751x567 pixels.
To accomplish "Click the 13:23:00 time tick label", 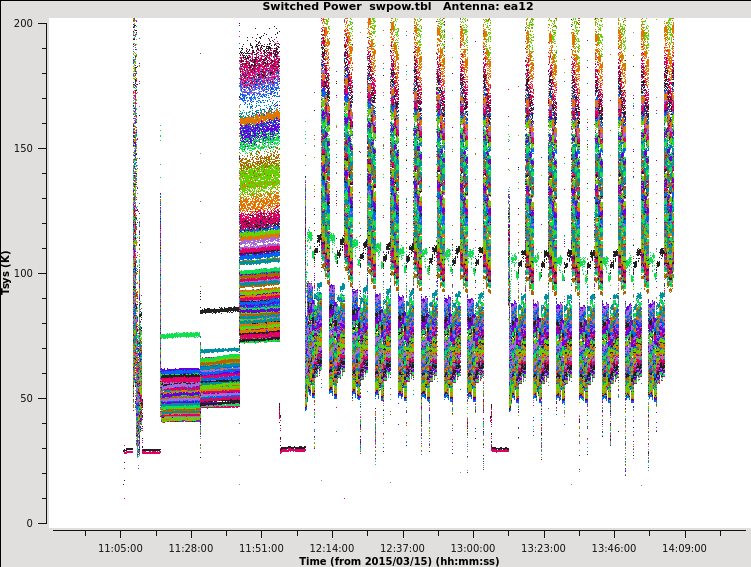I will pyautogui.click(x=543, y=548).
